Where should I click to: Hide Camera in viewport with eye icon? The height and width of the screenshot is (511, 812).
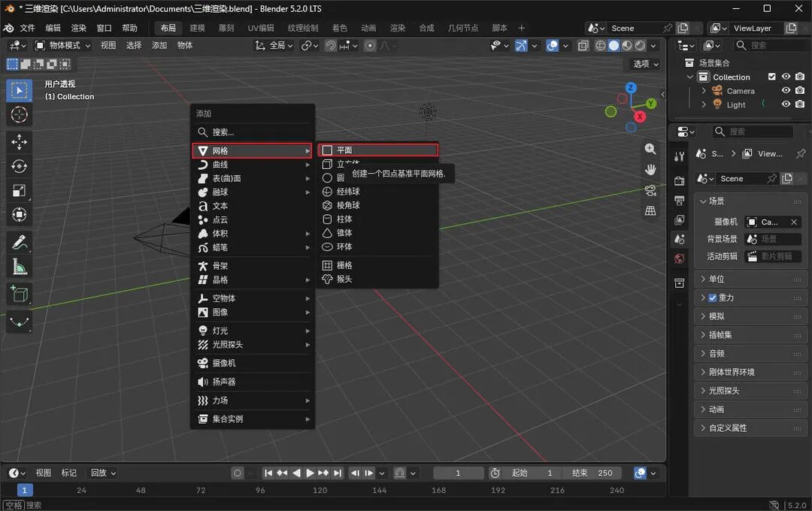[786, 91]
